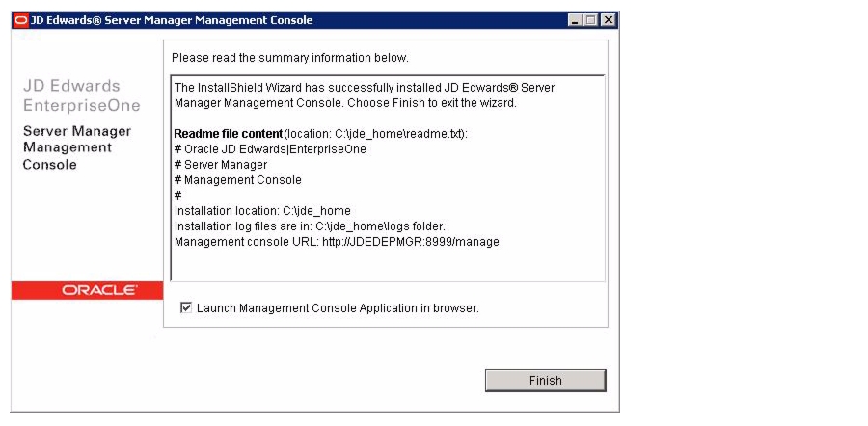The width and height of the screenshot is (868, 426).
Task: Close the Management Console installer window
Action: pyautogui.click(x=609, y=20)
